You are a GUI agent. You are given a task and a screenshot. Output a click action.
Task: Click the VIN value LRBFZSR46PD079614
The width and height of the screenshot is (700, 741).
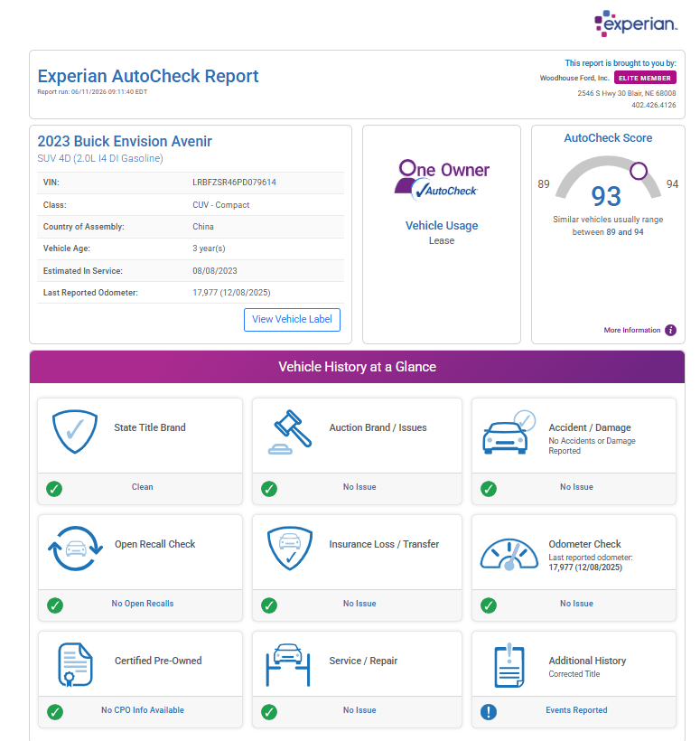[x=234, y=183]
